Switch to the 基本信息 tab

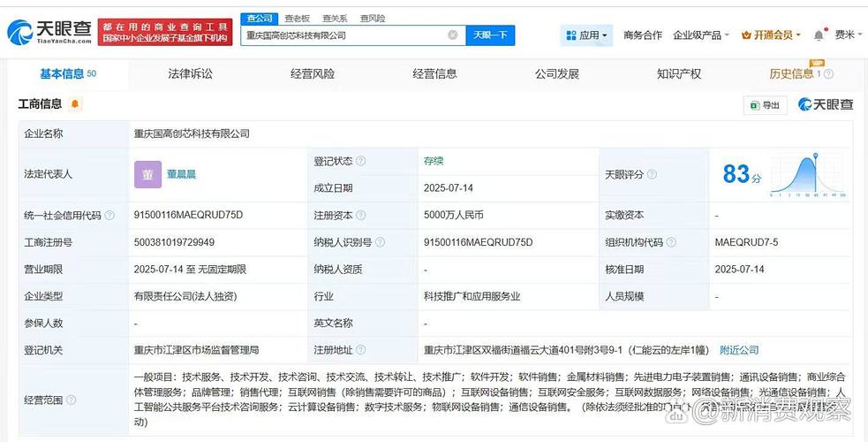67,73
